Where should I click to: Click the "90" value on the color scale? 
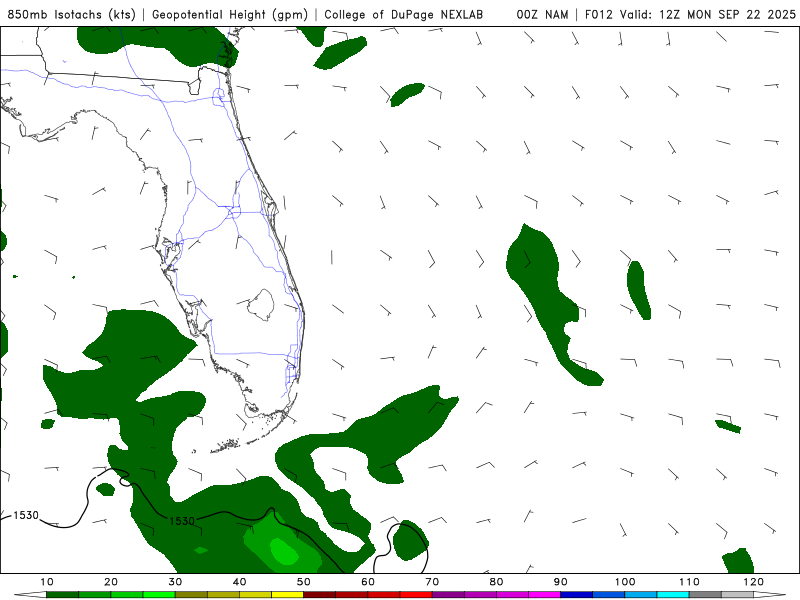point(561,582)
